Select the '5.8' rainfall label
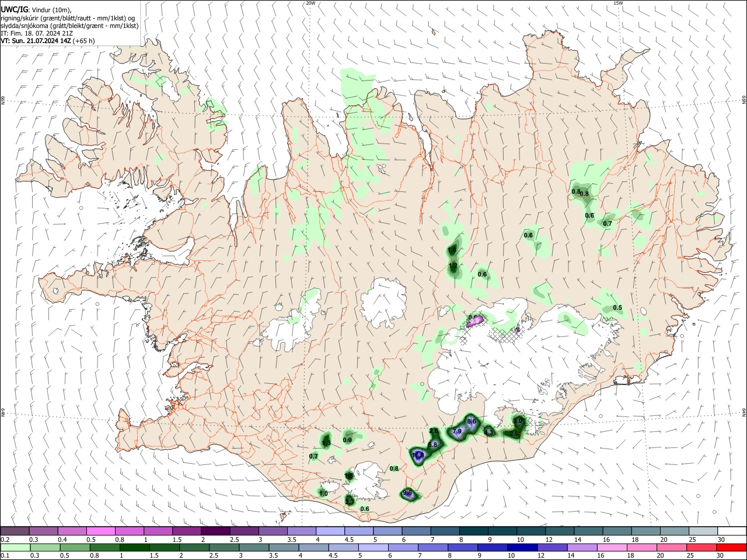 (432, 444)
